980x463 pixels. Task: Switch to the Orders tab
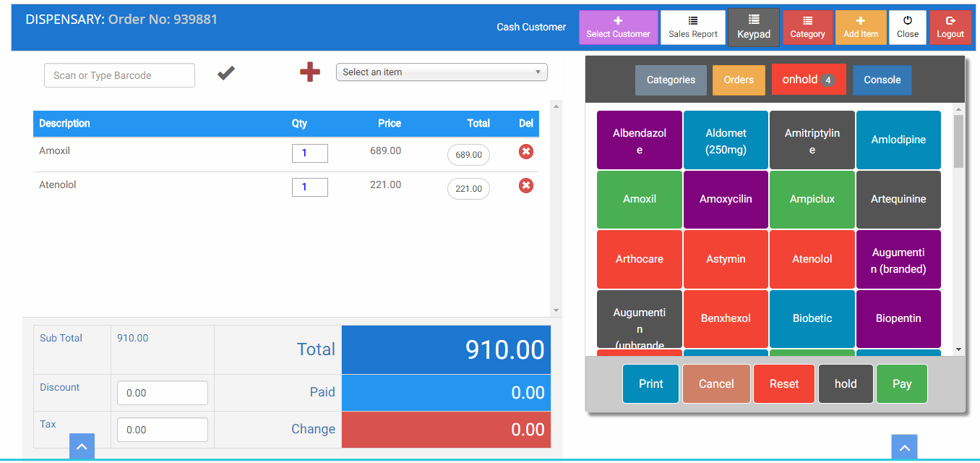[739, 80]
